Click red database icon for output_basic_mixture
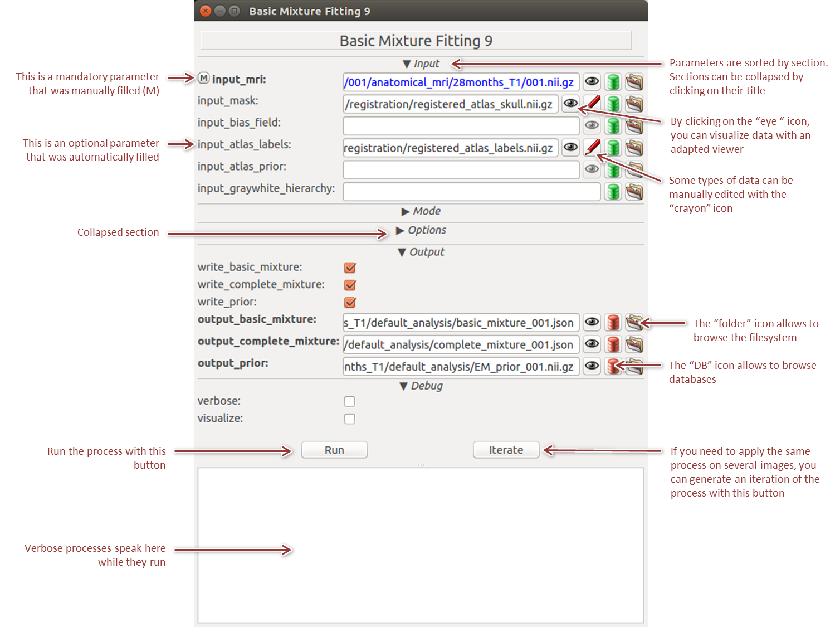The width and height of the screenshot is (840, 627). pos(613,322)
